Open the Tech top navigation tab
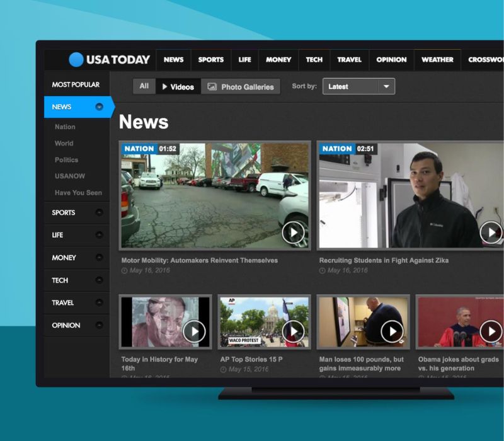Viewport: 504px width, 441px height. (314, 60)
